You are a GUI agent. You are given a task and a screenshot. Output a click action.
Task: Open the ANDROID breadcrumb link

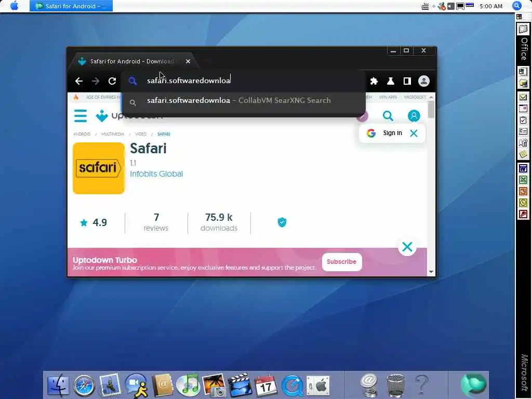pos(82,134)
